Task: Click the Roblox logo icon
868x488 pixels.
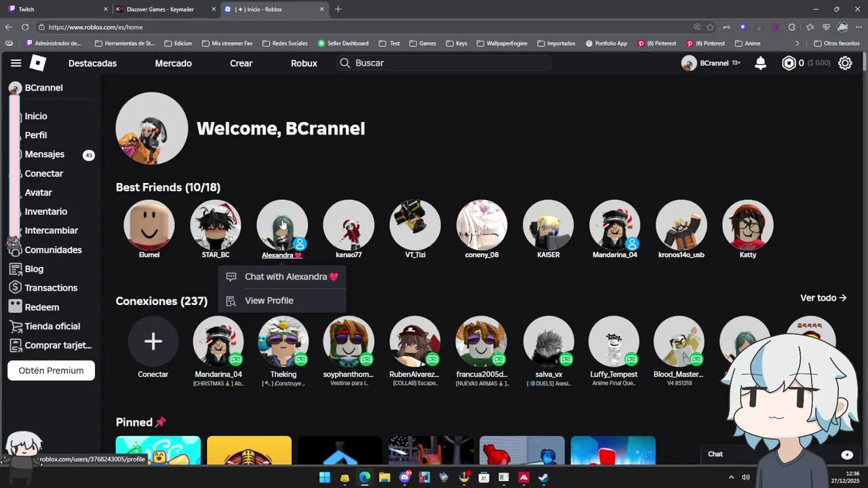Action: click(x=38, y=63)
